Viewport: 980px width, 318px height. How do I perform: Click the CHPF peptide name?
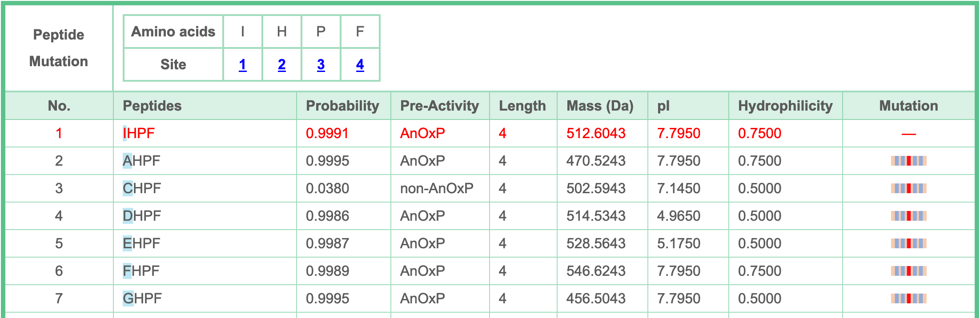click(x=142, y=188)
